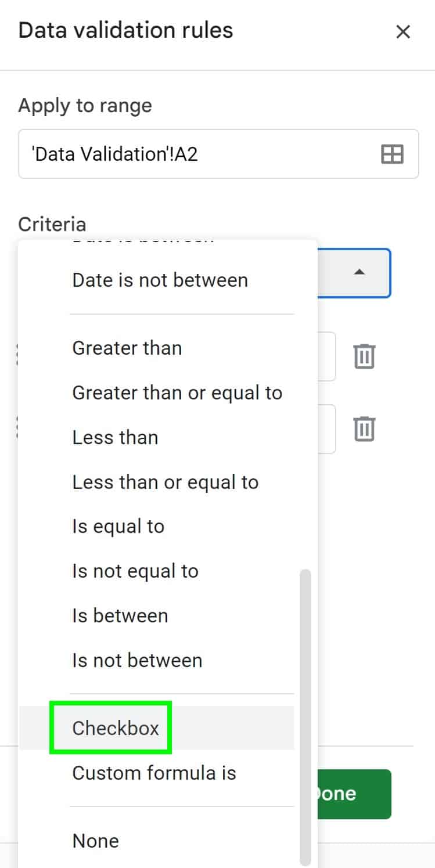
Task: Delete the first criteria item
Action: [x=364, y=356]
